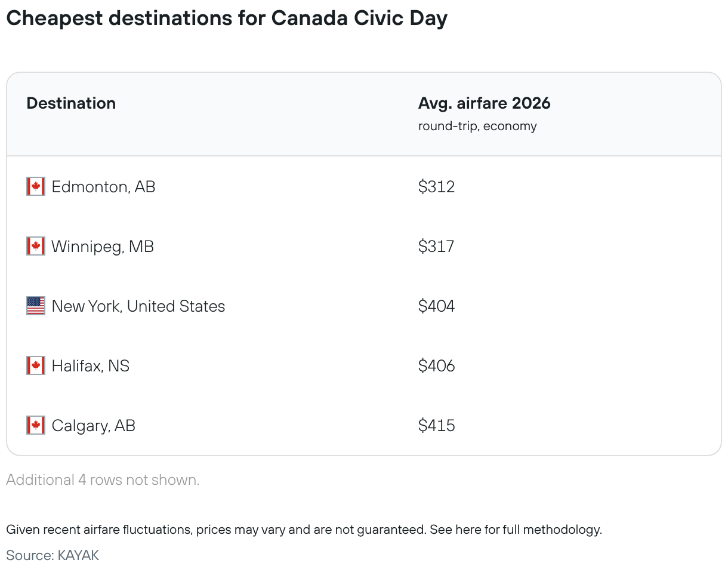728x572 pixels.
Task: Click the $317 airfare value
Action: (x=436, y=247)
